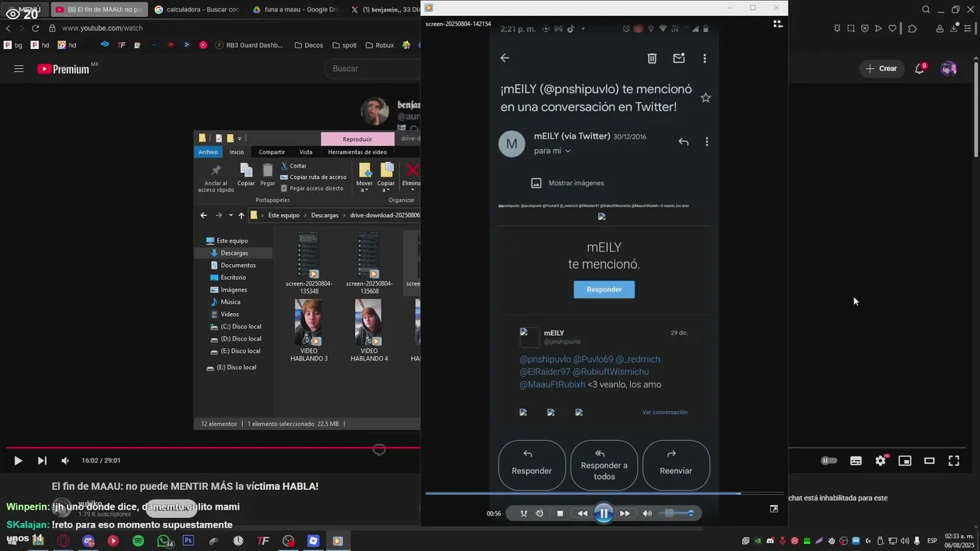Screen dimensions: 980x551
Task: Mute the YouTube player volume
Action: coord(65,461)
